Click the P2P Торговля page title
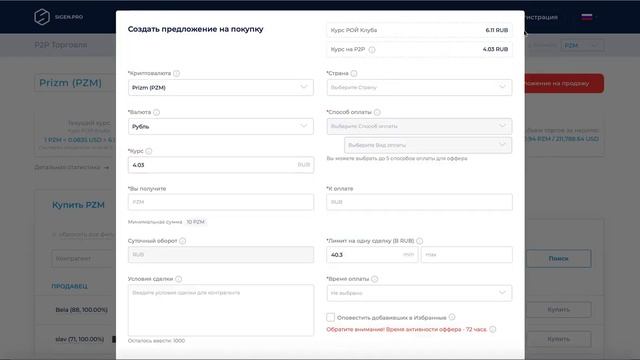This screenshot has height=360, width=640. 61,45
